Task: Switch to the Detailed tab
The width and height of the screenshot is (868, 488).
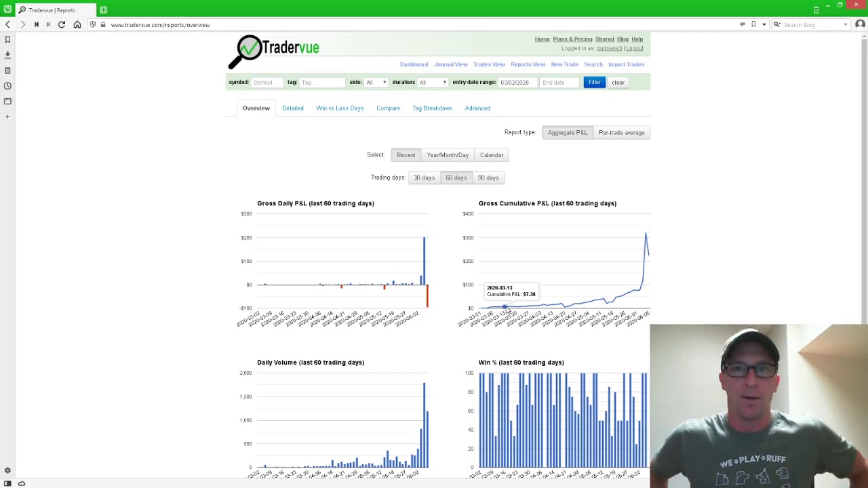Action: pos(293,108)
